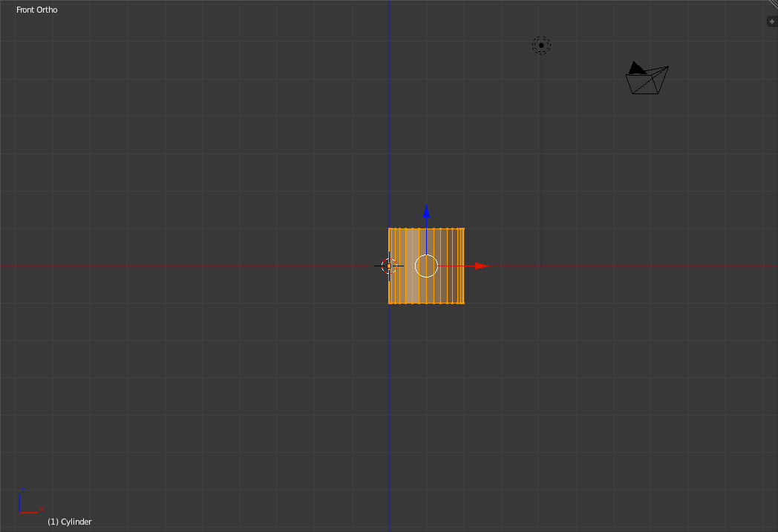This screenshot has width=778, height=532.
Task: Click the '(1) Cylinder' object name label
Action: coord(70,522)
